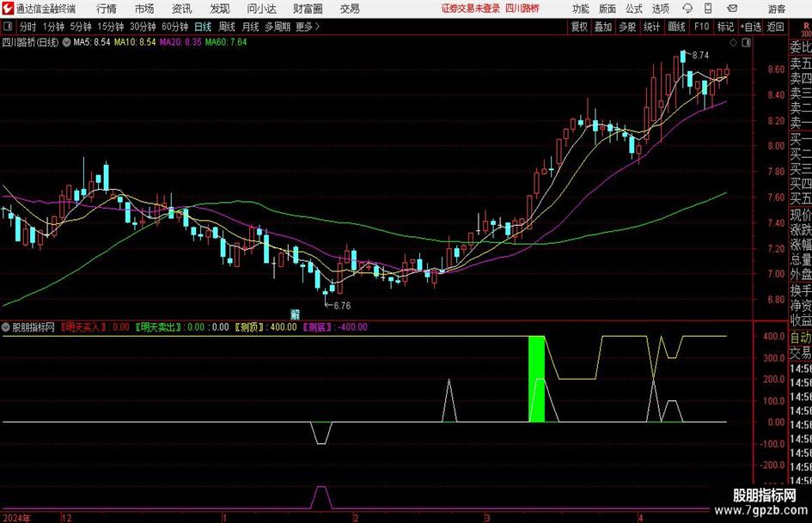
Task: Click the 叠加 overlay button
Action: tap(603, 27)
